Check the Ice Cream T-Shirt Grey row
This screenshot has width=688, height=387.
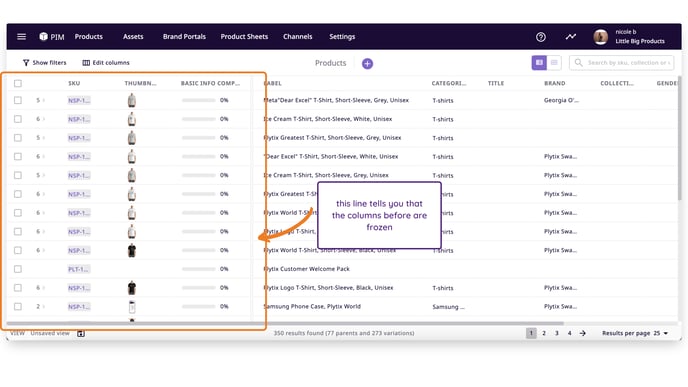tap(18, 175)
